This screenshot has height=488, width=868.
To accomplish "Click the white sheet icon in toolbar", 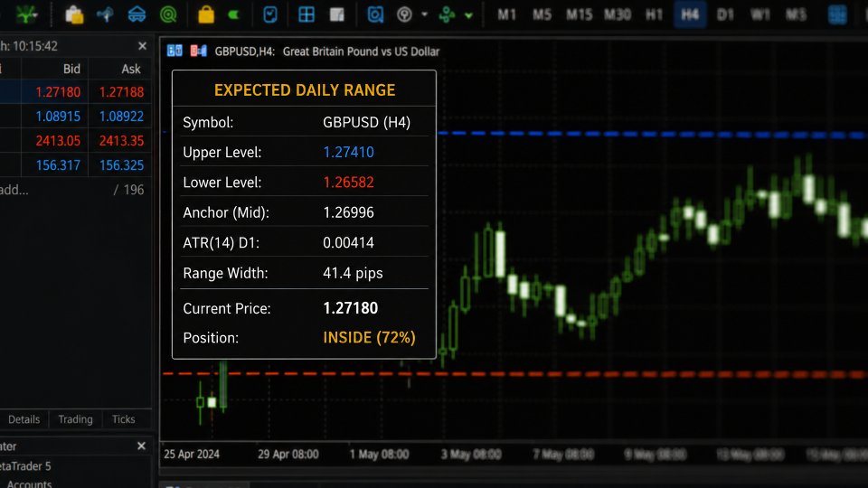I will click(x=336, y=14).
